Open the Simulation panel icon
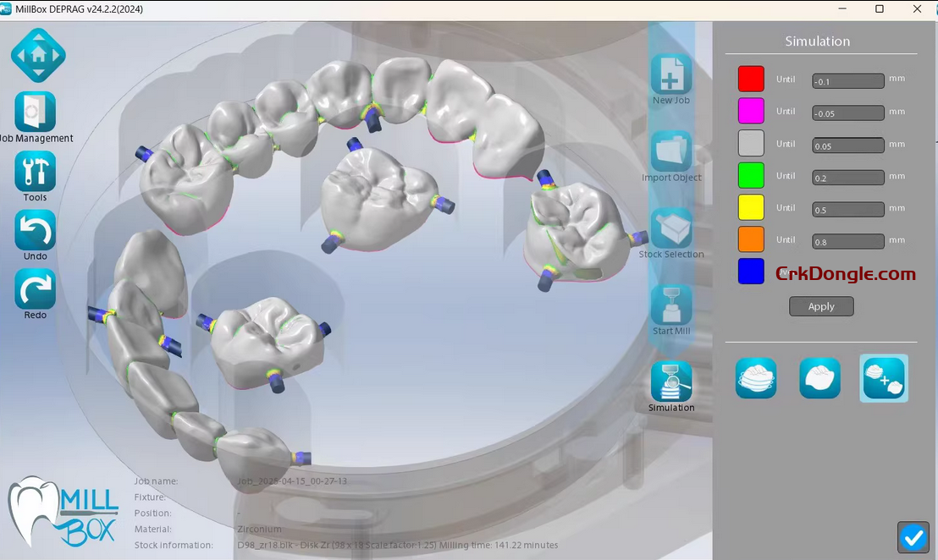Image resolution: width=938 pixels, height=560 pixels. (x=670, y=383)
